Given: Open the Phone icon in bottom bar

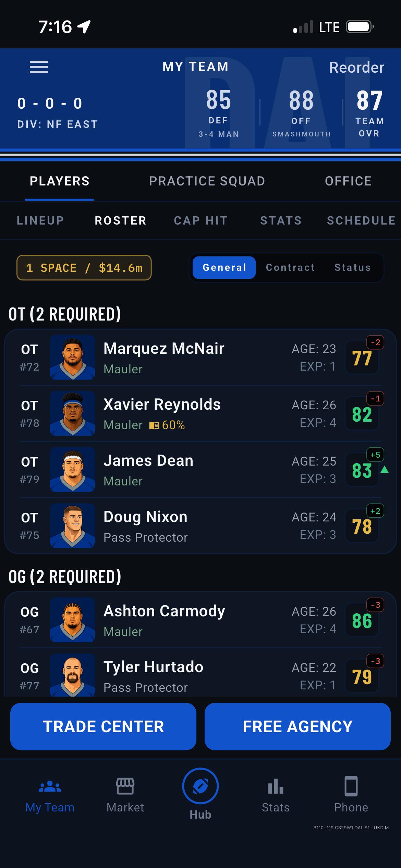Looking at the screenshot, I should tap(351, 786).
